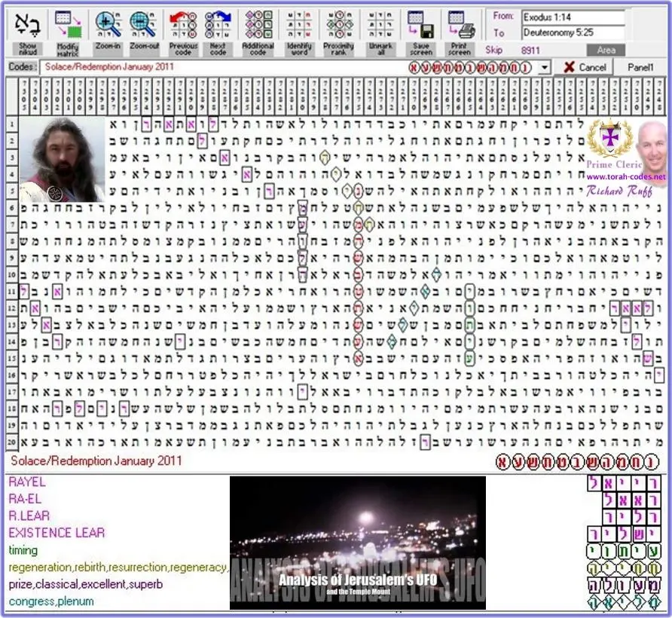The height and width of the screenshot is (618, 672).
Task: Click the 'Save screen' label button
Action: pyautogui.click(x=421, y=49)
